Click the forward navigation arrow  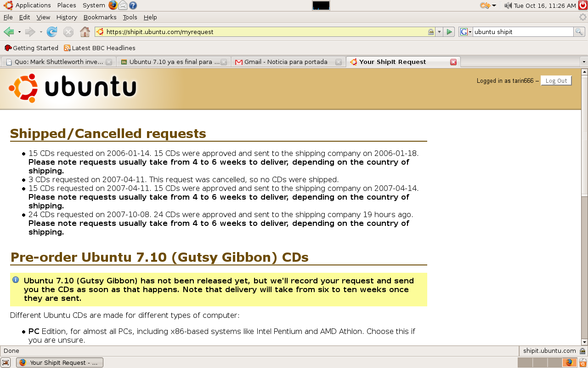click(x=30, y=32)
